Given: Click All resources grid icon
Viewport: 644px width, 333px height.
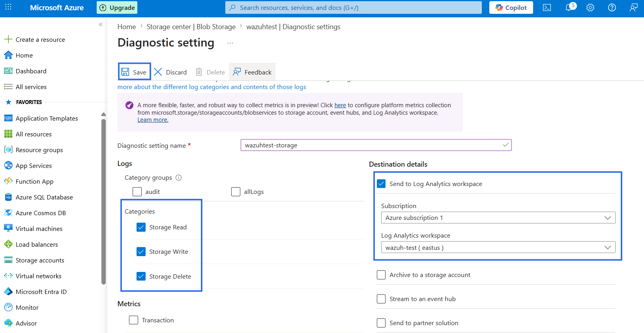Looking at the screenshot, I should pos(8,134).
